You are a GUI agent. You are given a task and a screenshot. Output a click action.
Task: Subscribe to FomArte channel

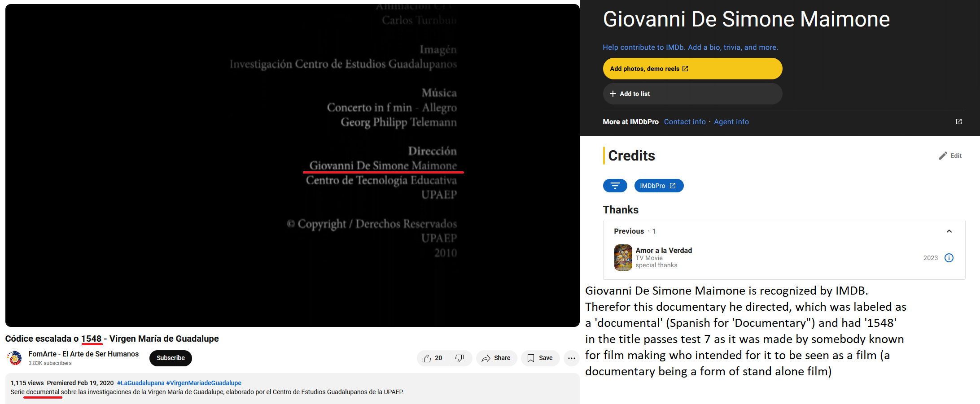pyautogui.click(x=171, y=358)
